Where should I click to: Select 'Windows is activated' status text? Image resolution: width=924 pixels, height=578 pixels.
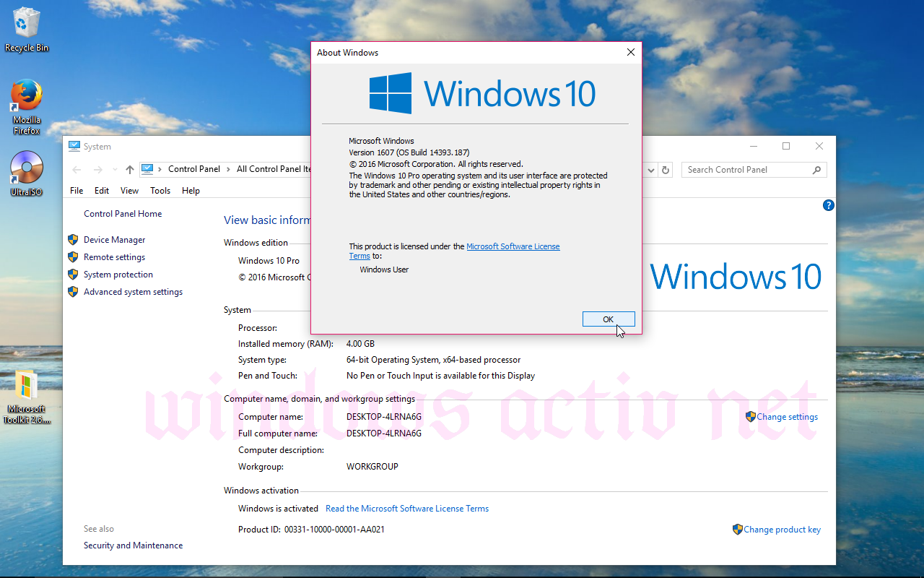coord(278,509)
